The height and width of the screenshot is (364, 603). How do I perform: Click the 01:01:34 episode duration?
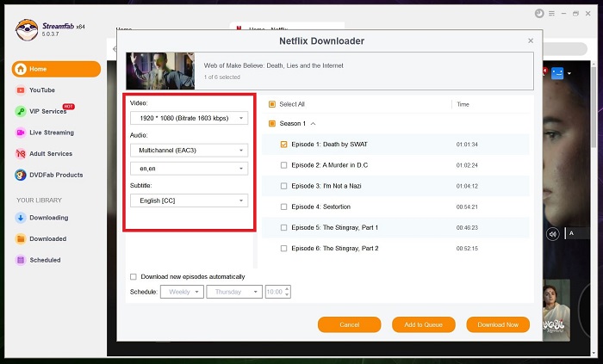coord(467,145)
